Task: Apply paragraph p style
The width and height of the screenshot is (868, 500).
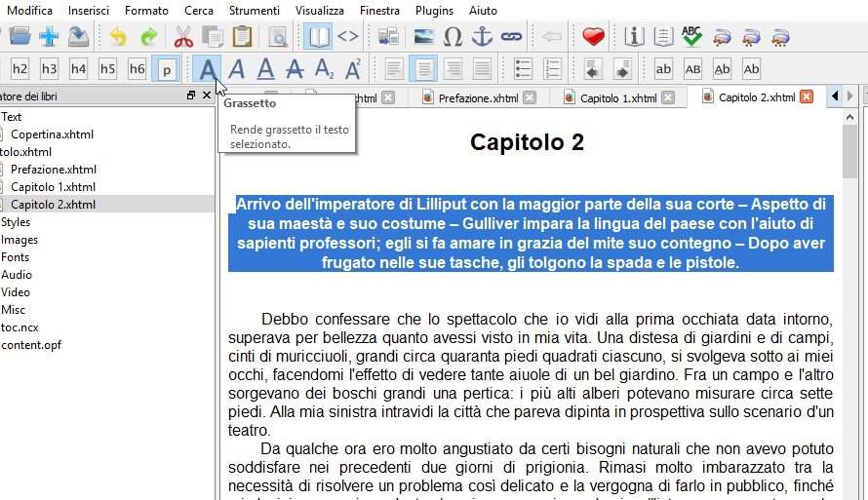Action: click(166, 69)
